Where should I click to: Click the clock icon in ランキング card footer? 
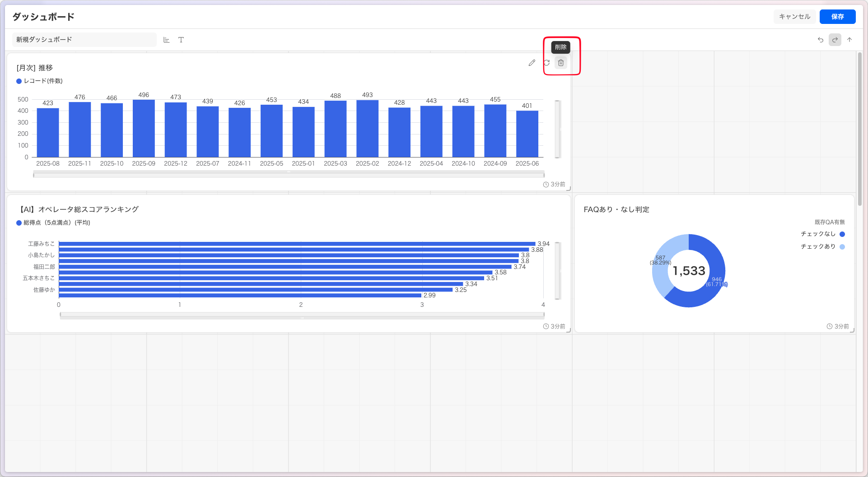(x=546, y=326)
